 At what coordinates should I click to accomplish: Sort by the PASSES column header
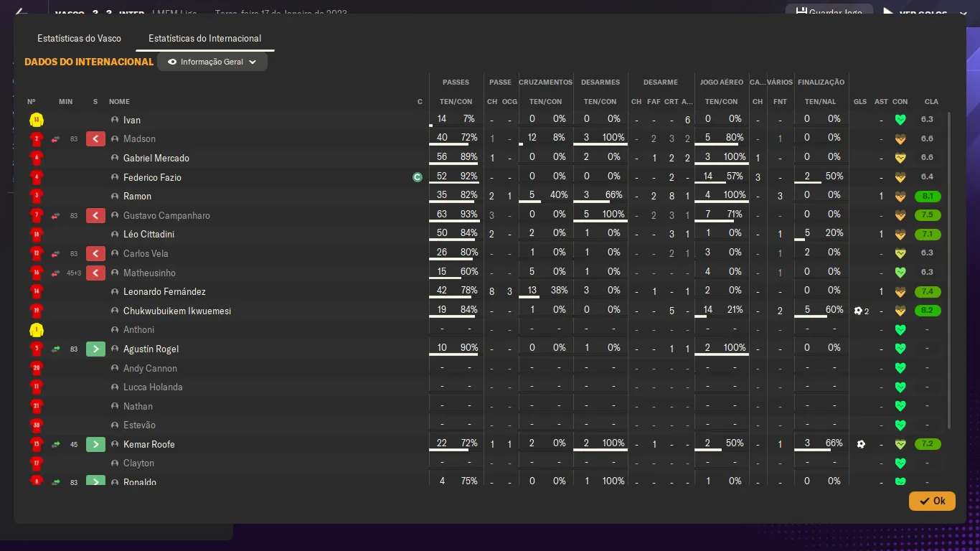coord(456,83)
